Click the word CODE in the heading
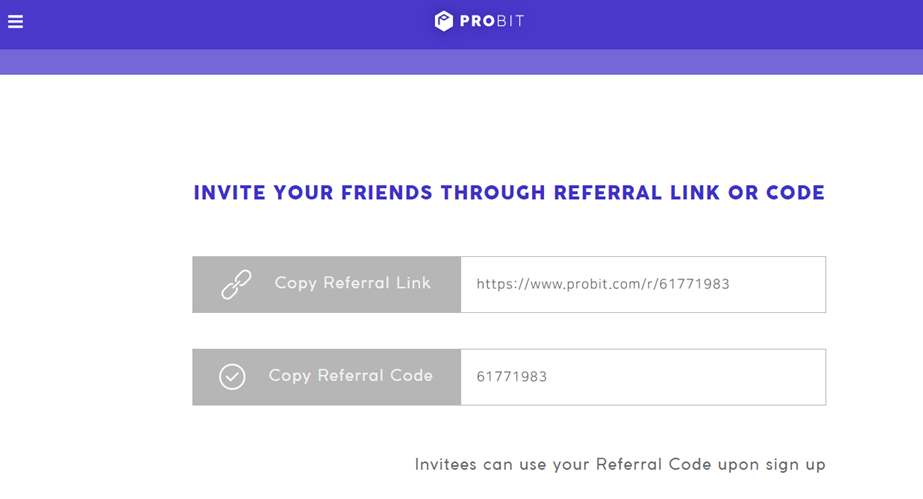Viewport: 923px width, 499px height. (795, 192)
